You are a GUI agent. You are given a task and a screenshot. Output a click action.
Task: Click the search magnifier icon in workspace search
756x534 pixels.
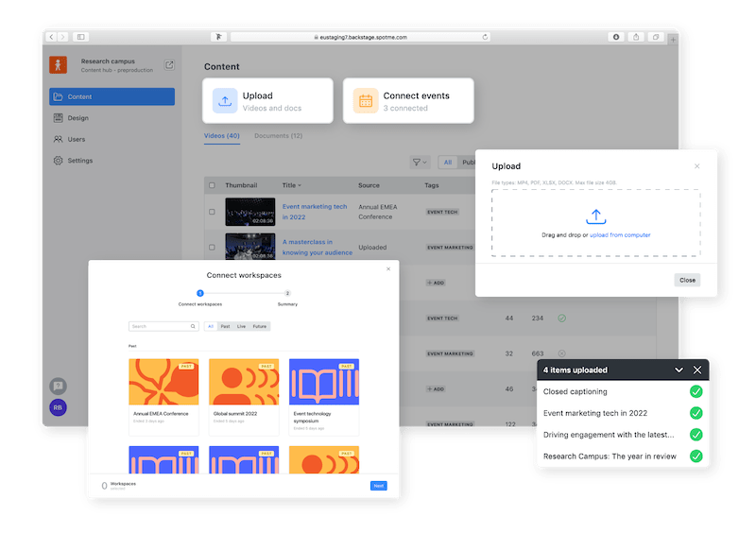[193, 327]
